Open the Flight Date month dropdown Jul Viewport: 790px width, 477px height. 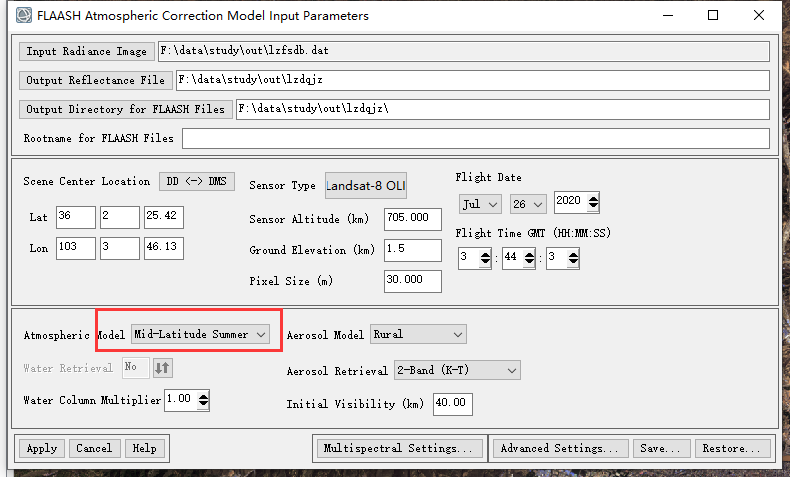tap(480, 204)
